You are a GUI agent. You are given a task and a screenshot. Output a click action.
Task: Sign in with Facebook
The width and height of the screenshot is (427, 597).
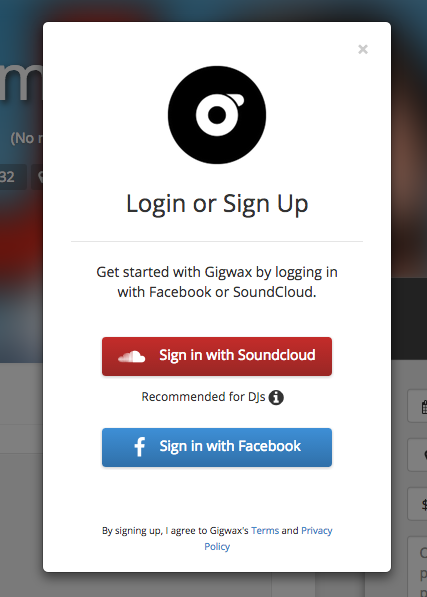click(217, 447)
